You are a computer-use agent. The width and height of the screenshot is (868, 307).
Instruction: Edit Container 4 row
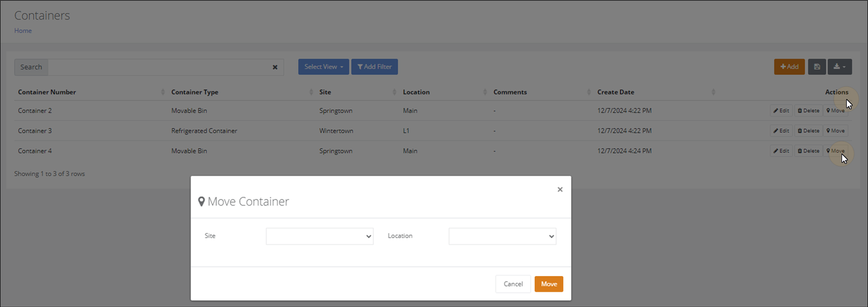click(781, 151)
